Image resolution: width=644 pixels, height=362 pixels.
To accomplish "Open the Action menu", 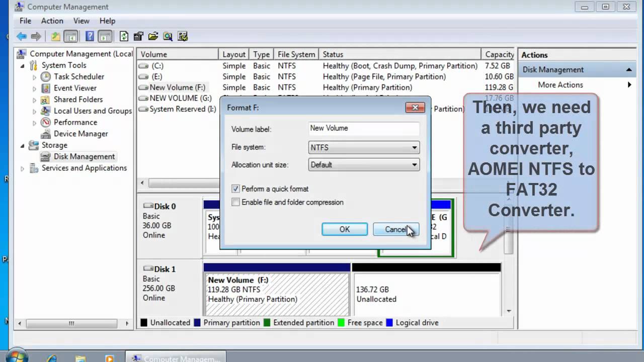I will click(52, 21).
